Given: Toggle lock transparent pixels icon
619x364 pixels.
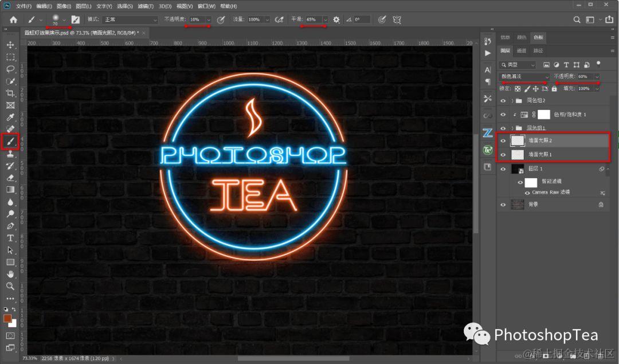Looking at the screenshot, I should coord(518,89).
